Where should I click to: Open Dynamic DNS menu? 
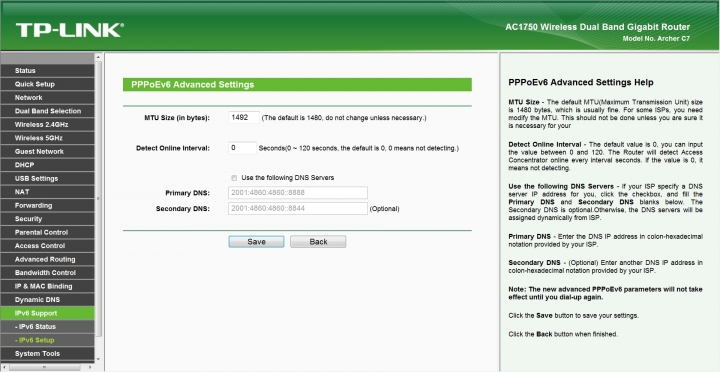coord(47,299)
